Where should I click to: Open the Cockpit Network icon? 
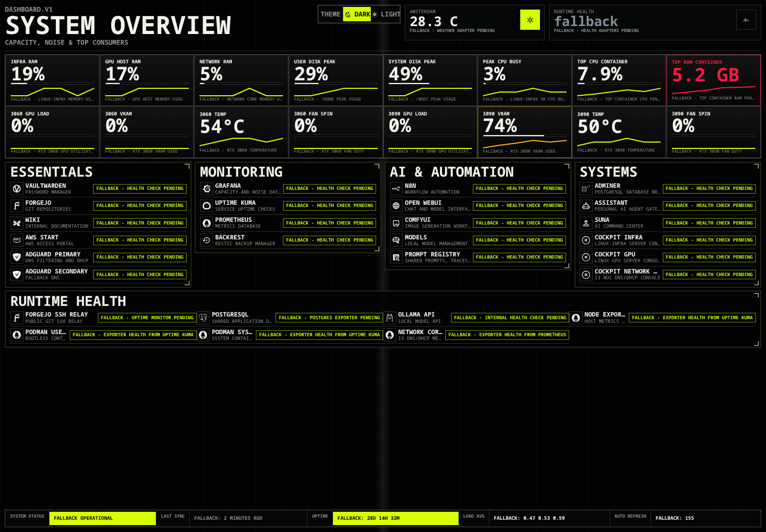pos(586,275)
